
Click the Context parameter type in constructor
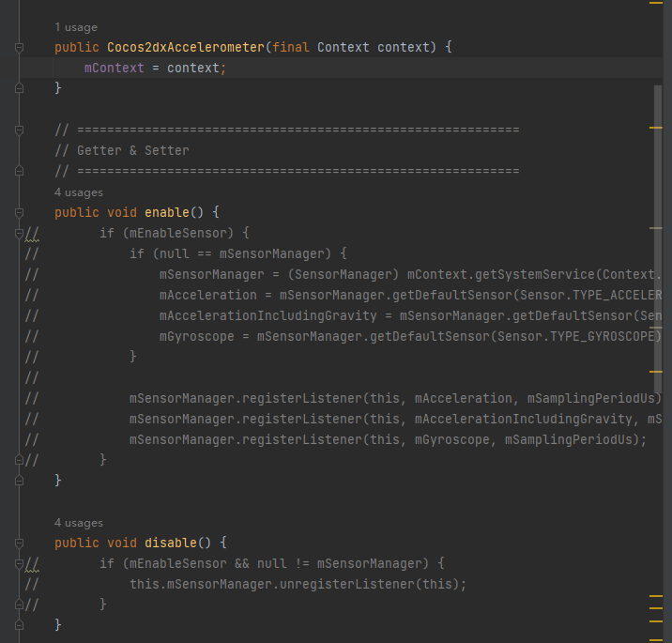(344, 47)
